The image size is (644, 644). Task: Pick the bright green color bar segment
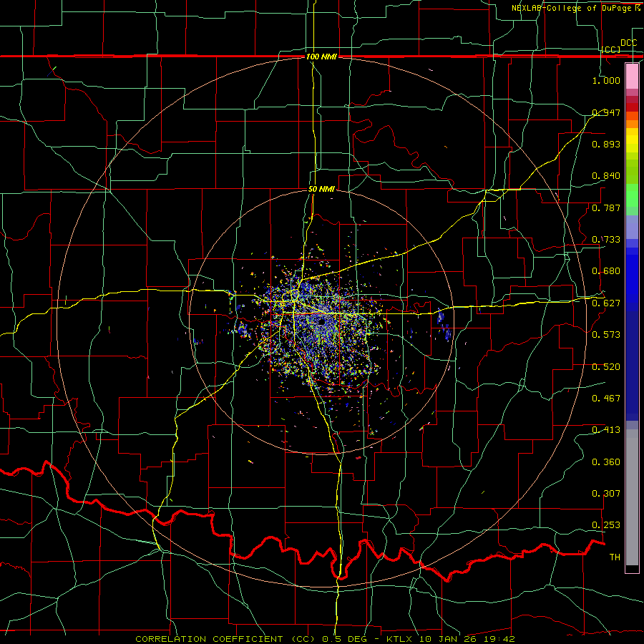coord(632,195)
